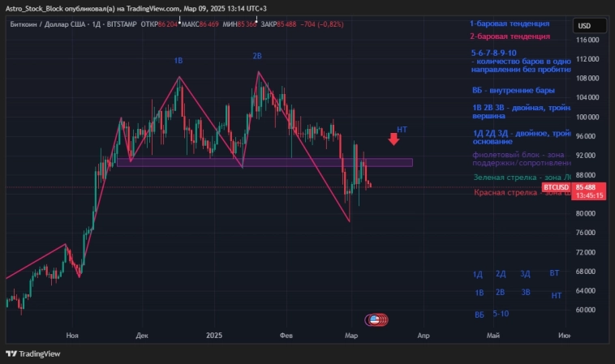Select the 5-6-7-8-9-10 bar count note
The height and width of the screenshot is (364, 615).
point(521,61)
